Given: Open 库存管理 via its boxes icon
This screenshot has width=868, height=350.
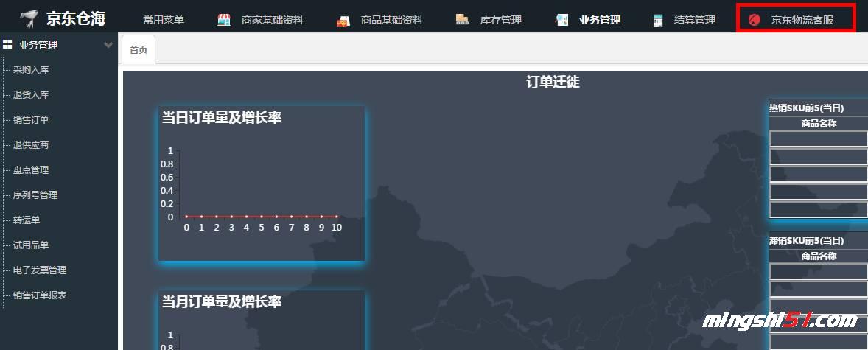Looking at the screenshot, I should (x=462, y=20).
